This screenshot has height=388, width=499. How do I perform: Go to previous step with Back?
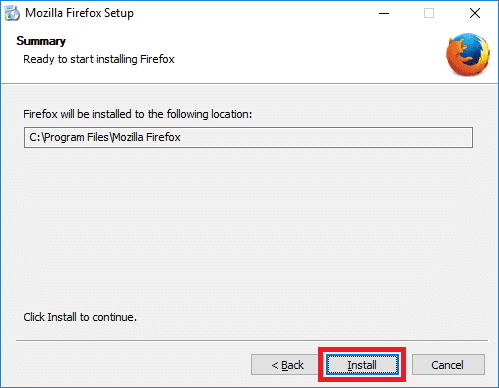(x=286, y=365)
